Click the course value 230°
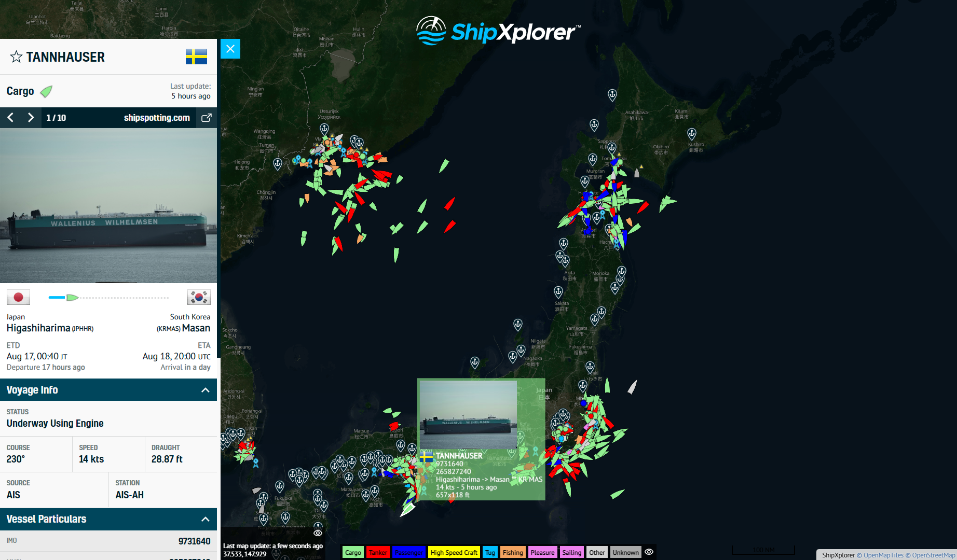Screen dimensions: 957x560 coord(16,459)
